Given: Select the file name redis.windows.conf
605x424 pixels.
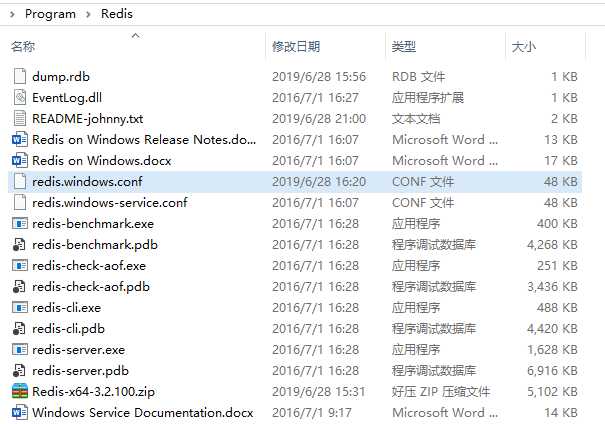Looking at the screenshot, I should point(87,181).
